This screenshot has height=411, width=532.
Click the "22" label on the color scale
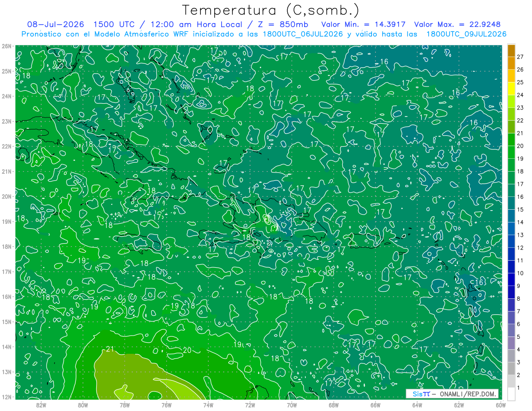tap(520, 120)
